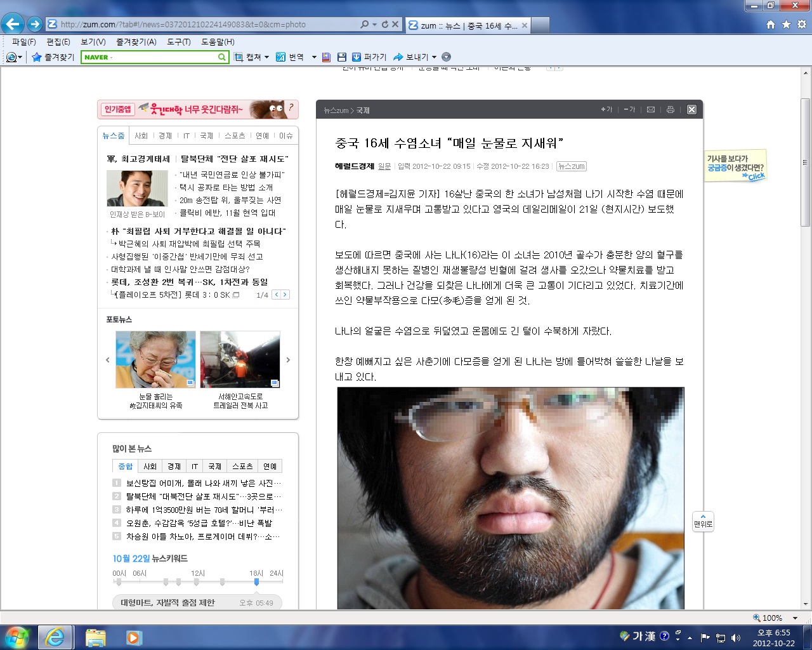812x650 pixels.
Task: Click the 퍼가기 toolbar button
Action: [369, 57]
